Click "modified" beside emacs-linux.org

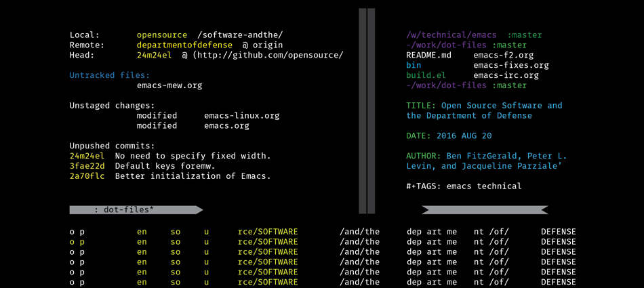pos(157,116)
